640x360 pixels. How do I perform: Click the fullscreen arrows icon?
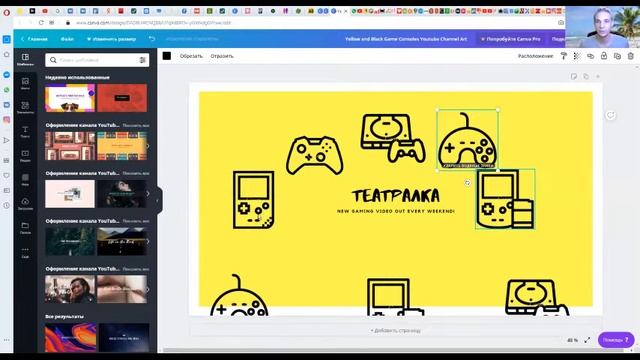coord(587,340)
